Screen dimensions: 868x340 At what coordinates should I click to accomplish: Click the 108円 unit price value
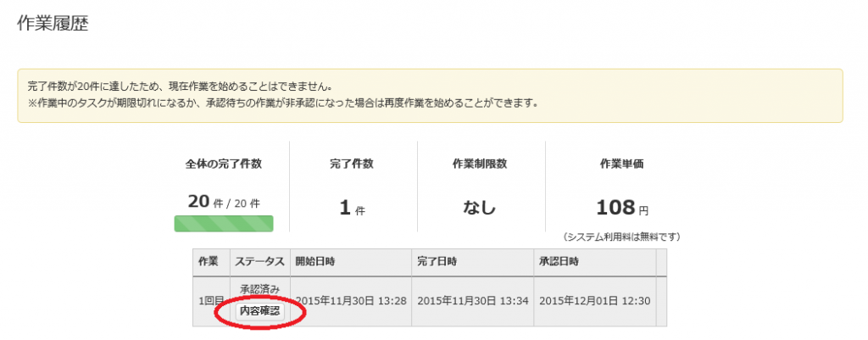(621, 208)
